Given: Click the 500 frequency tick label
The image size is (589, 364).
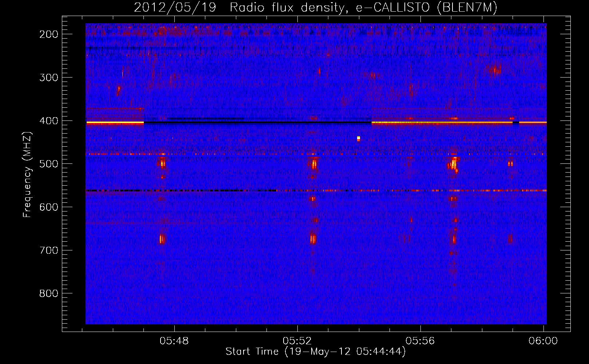Looking at the screenshot, I should point(49,164).
